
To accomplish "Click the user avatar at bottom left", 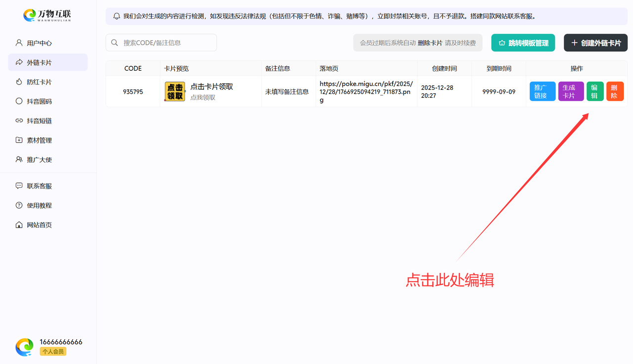I will click(x=25, y=347).
